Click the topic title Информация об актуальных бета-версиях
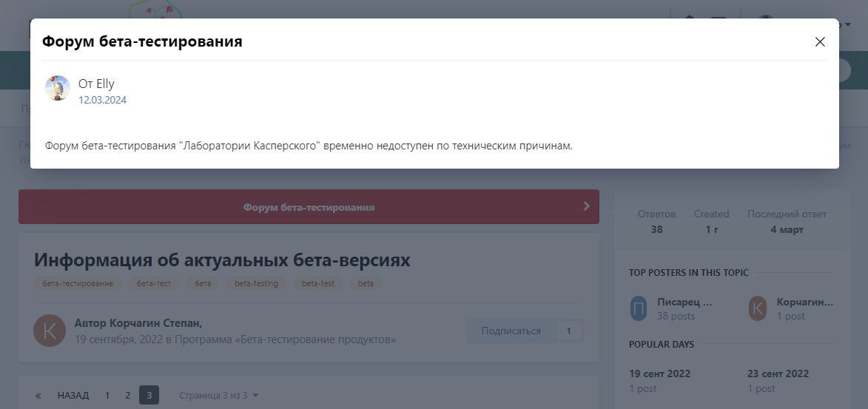The width and height of the screenshot is (868, 409). (x=222, y=260)
